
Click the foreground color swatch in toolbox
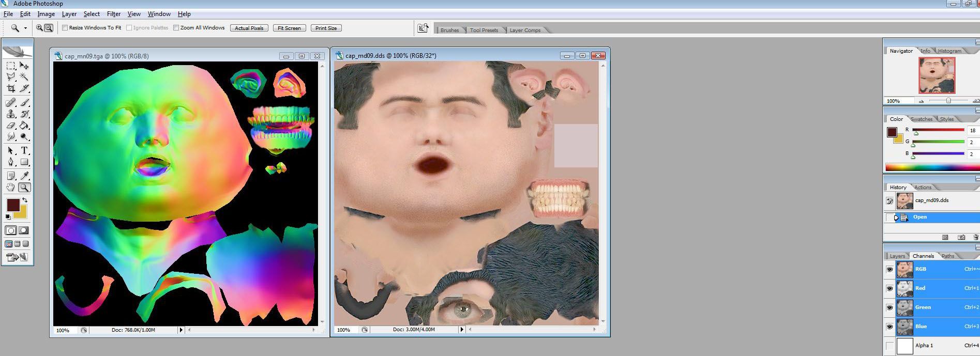pyautogui.click(x=13, y=205)
